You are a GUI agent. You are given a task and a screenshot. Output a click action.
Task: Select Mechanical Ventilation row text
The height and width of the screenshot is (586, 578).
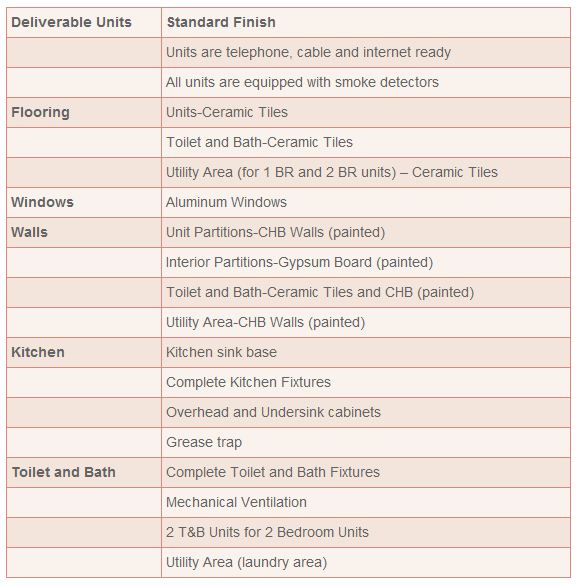point(236,502)
